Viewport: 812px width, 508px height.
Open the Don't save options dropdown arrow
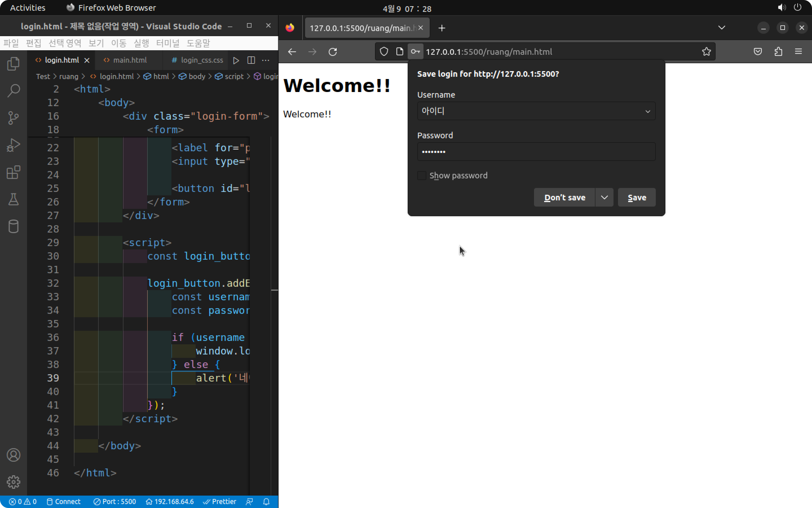pos(604,197)
